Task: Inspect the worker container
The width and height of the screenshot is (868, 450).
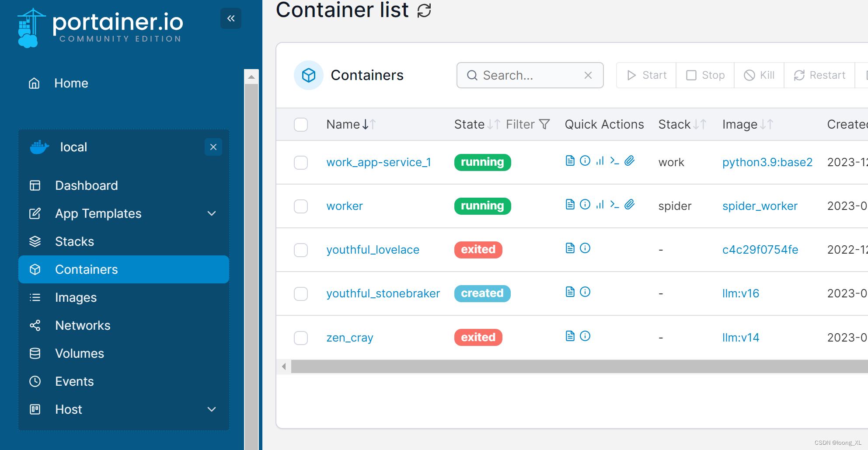Action: [585, 205]
